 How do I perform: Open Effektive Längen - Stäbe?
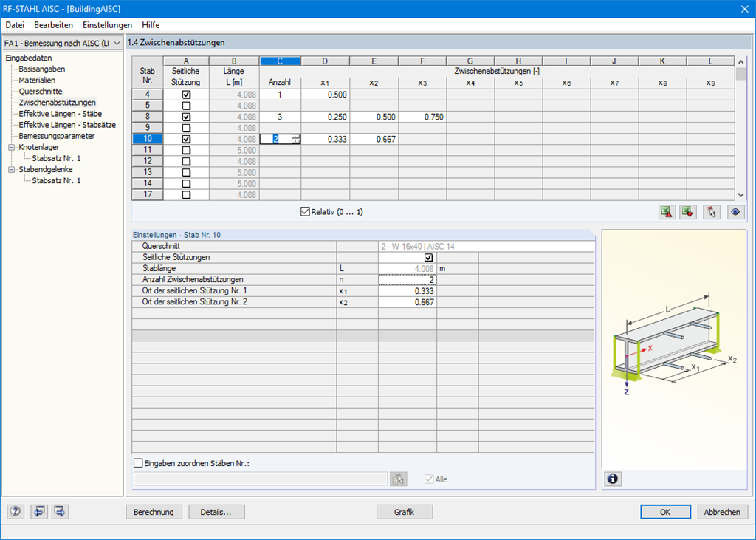61,114
